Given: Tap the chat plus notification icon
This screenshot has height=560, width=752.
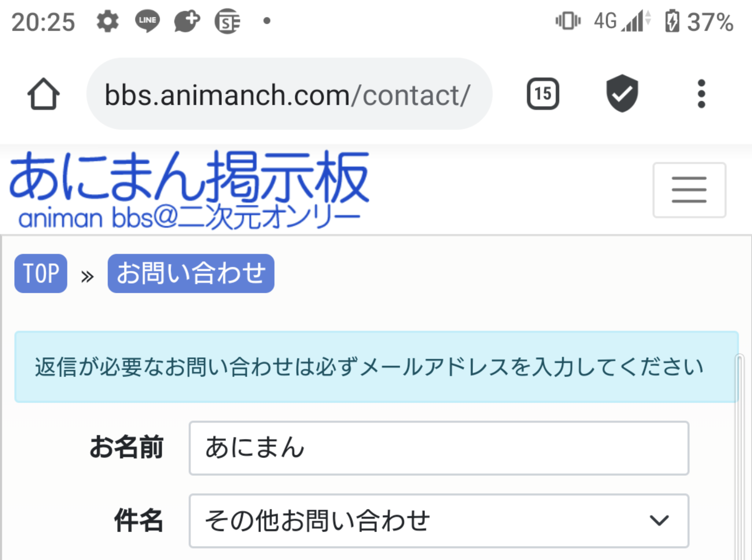Looking at the screenshot, I should point(187,21).
